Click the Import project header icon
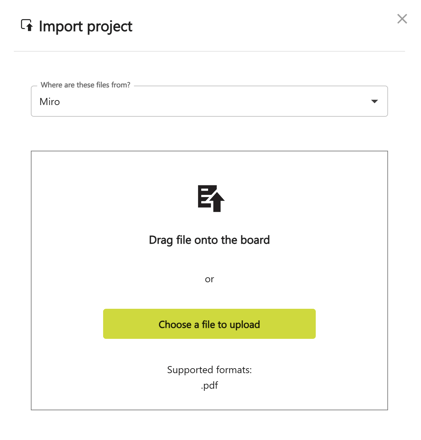This screenshot has width=421, height=440. point(27,25)
